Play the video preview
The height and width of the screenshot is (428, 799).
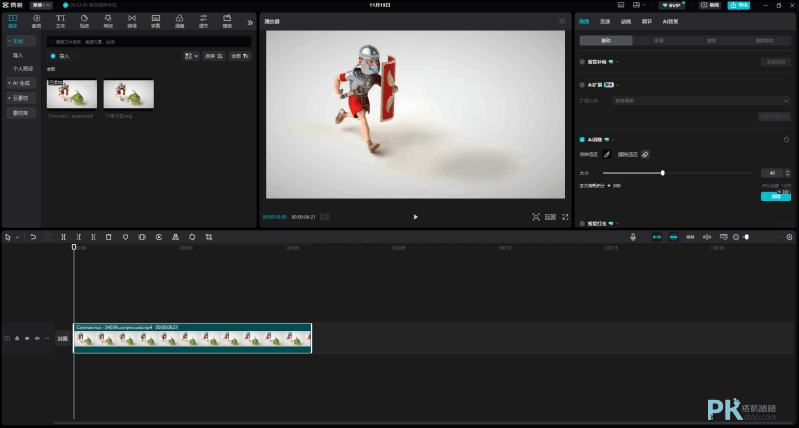[416, 217]
